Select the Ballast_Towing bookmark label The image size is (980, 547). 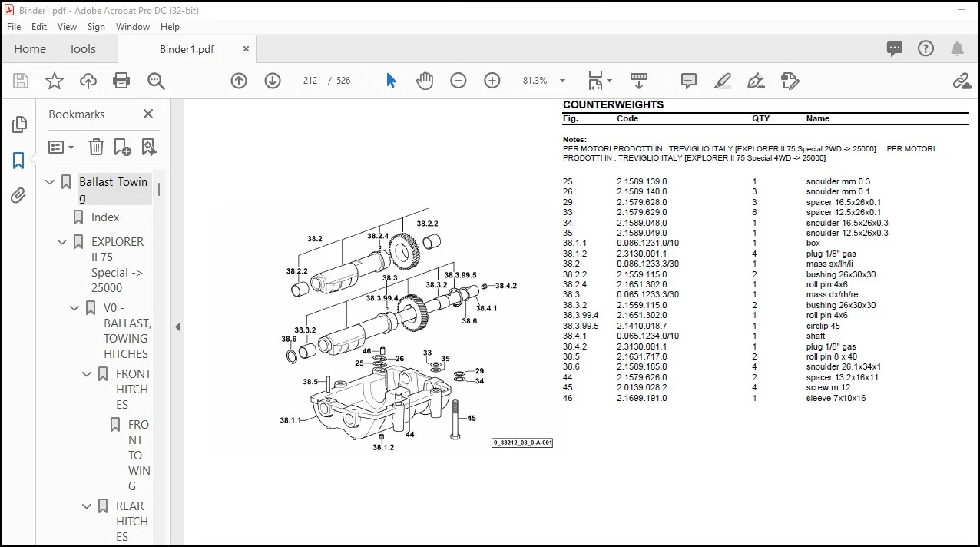114,189
